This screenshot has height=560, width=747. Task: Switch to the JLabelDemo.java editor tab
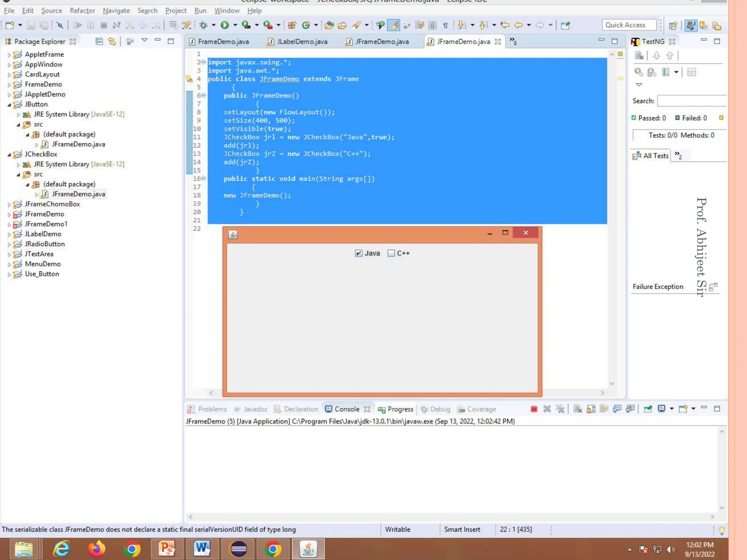click(x=302, y=42)
